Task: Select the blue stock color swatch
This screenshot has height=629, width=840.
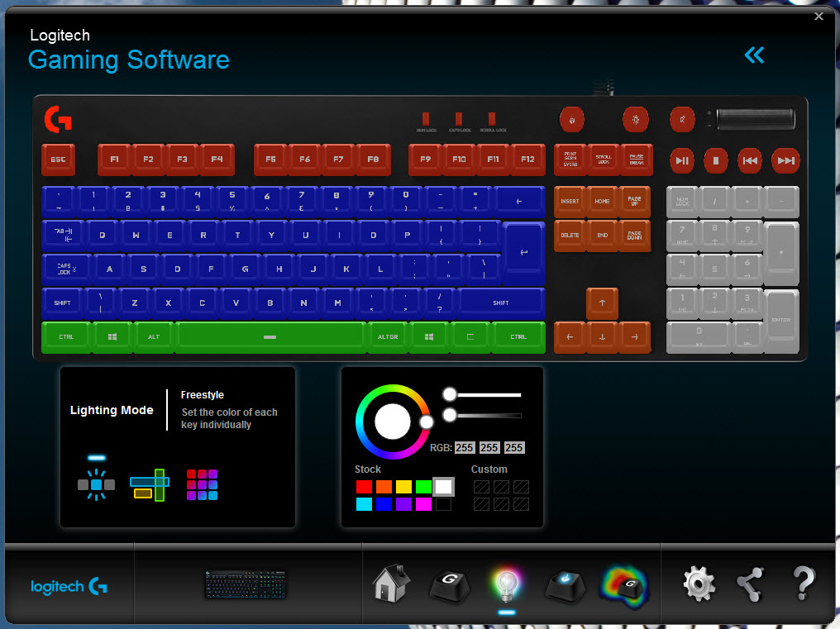Action: (384, 504)
